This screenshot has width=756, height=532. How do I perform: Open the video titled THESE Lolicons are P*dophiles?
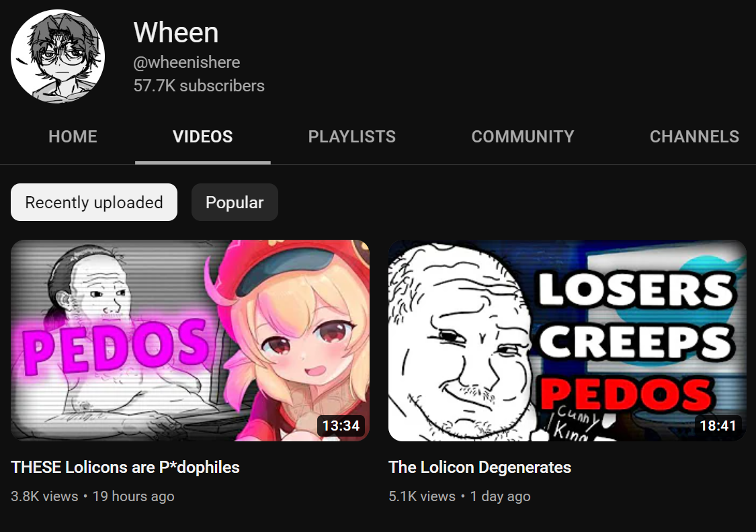pos(126,468)
